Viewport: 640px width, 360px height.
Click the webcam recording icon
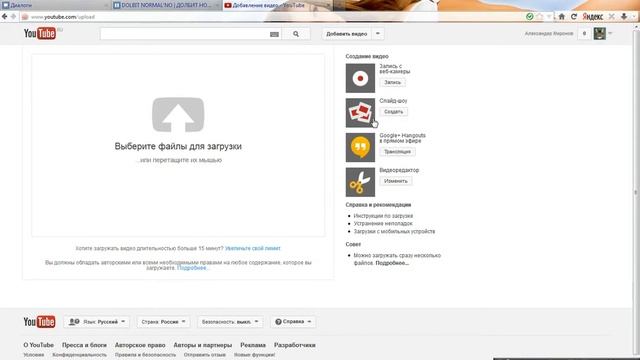(360, 78)
